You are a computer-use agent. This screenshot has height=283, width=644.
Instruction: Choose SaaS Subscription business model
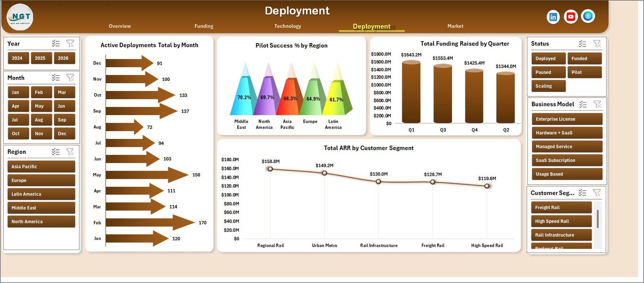[567, 160]
